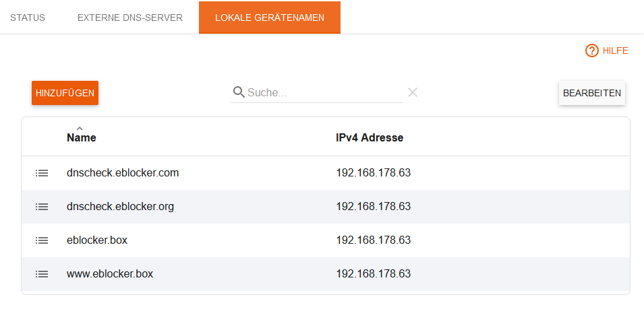The width and height of the screenshot is (644, 332).
Task: Click IP address in eblocker.box row
Action: (374, 240)
